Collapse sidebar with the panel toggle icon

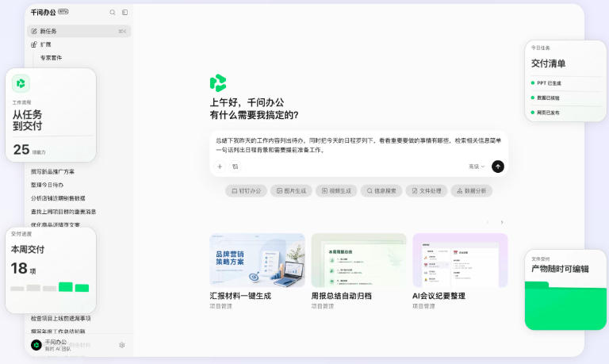coord(125,13)
